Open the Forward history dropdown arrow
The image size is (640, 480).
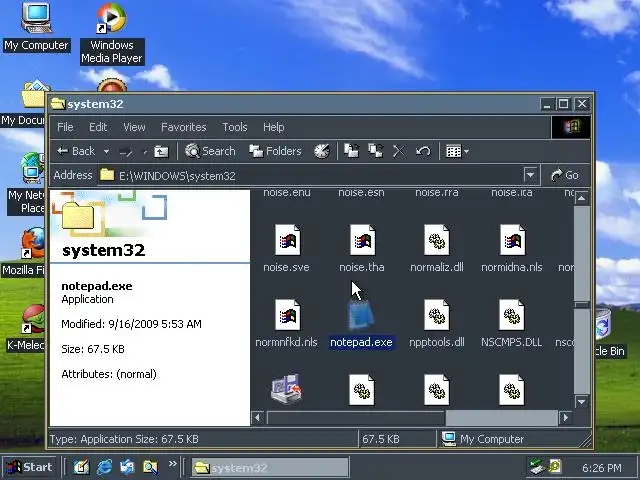pos(145,152)
